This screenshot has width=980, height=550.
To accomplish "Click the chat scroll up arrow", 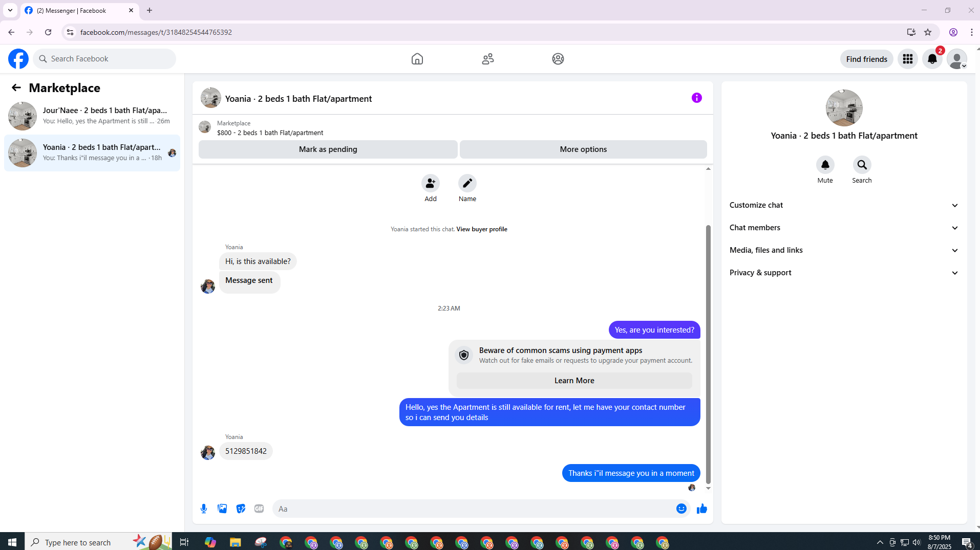I will 709,169.
